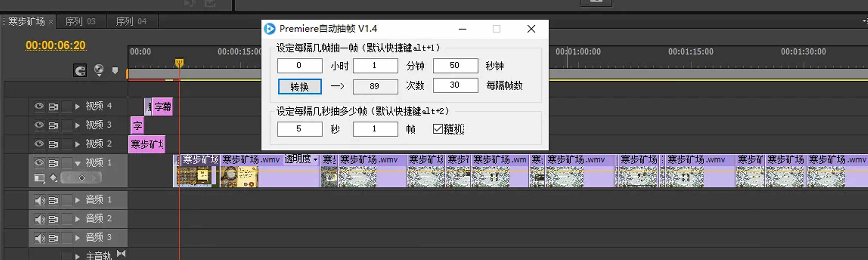Click the 每隔帧数 field showing 30
Viewport: 868px width, 260px height.
point(455,85)
